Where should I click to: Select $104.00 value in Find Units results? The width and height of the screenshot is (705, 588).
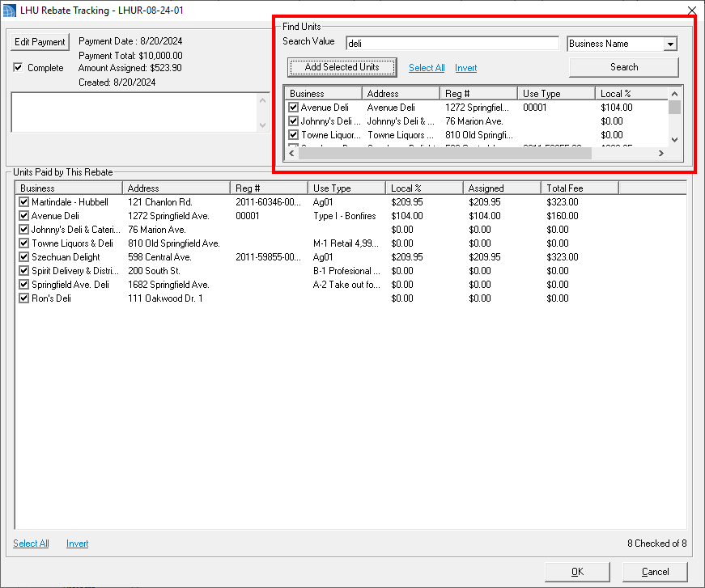pyautogui.click(x=617, y=108)
